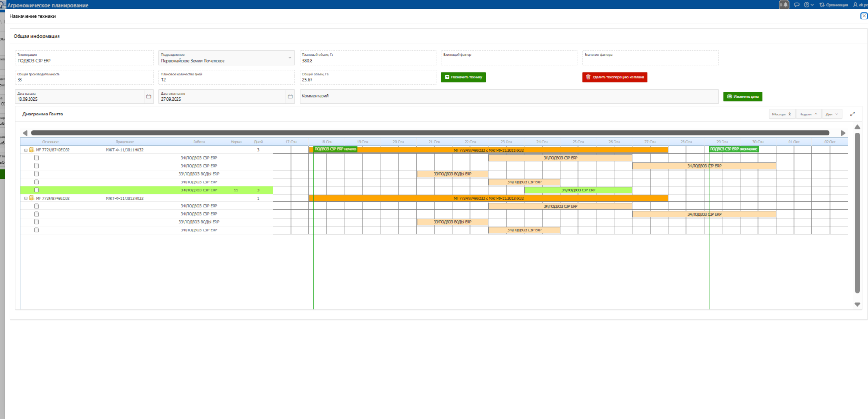Click the Назначить технику button

(463, 77)
